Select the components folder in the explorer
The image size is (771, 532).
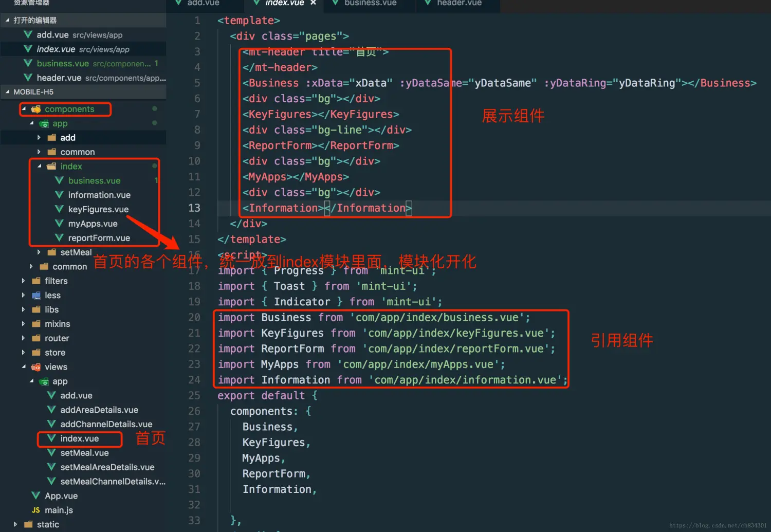69,109
